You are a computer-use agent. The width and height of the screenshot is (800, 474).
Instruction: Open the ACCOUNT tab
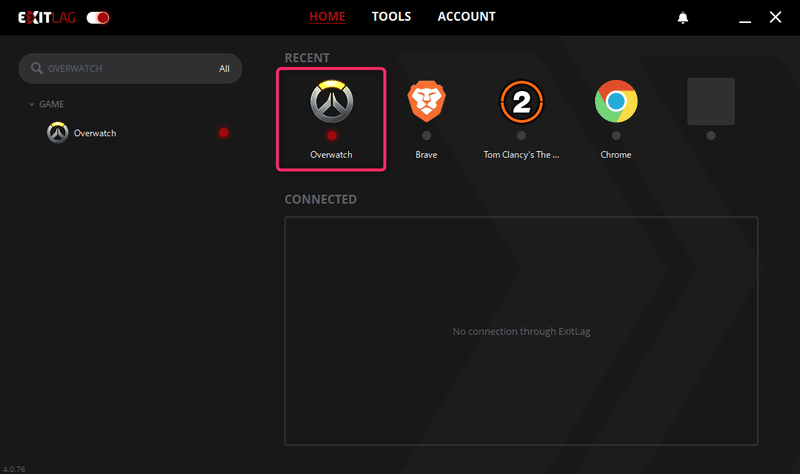coord(466,17)
